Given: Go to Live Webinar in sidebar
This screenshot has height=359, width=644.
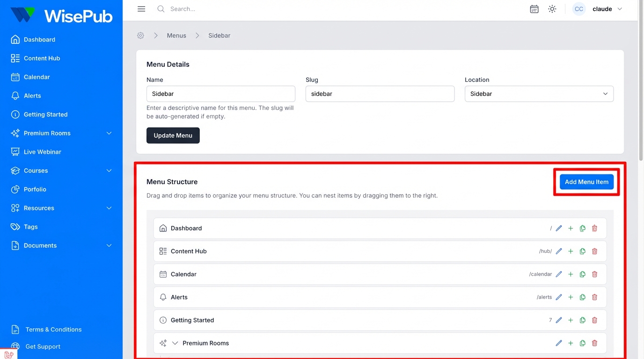Looking at the screenshot, I should [43, 152].
